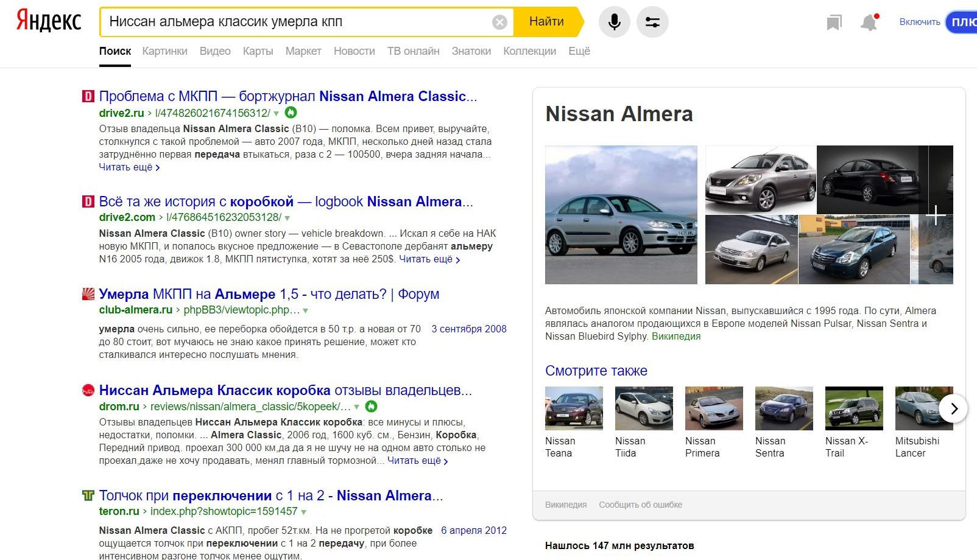Open the dropdown arrow next to drive2.ru URL

click(x=277, y=114)
